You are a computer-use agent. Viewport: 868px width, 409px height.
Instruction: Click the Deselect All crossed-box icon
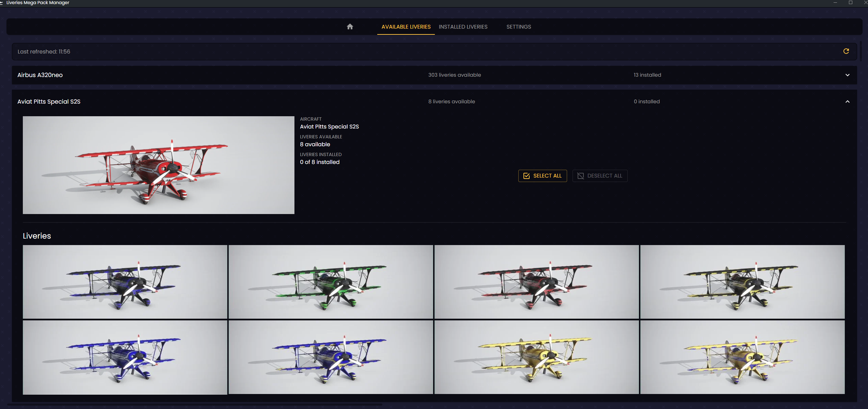[x=581, y=176]
